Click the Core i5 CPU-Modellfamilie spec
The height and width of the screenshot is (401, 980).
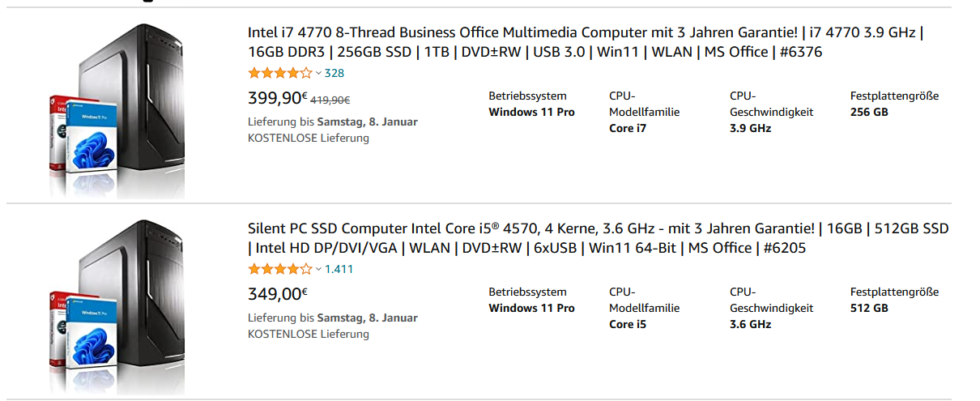click(x=644, y=308)
